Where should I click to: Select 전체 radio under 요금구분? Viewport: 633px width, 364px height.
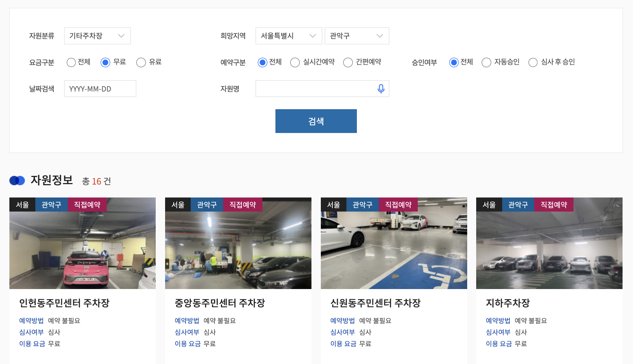click(71, 62)
